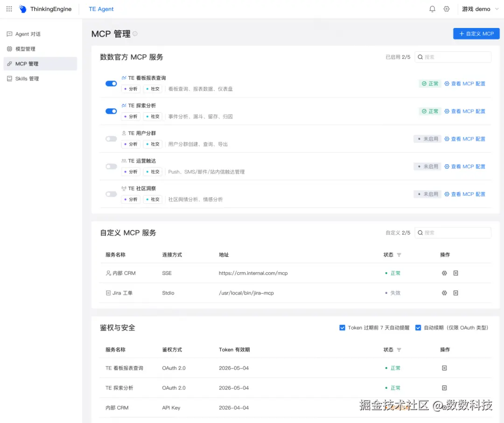Click the 自定义 MCP button
Image resolution: width=504 pixels, height=423 pixels.
476,34
